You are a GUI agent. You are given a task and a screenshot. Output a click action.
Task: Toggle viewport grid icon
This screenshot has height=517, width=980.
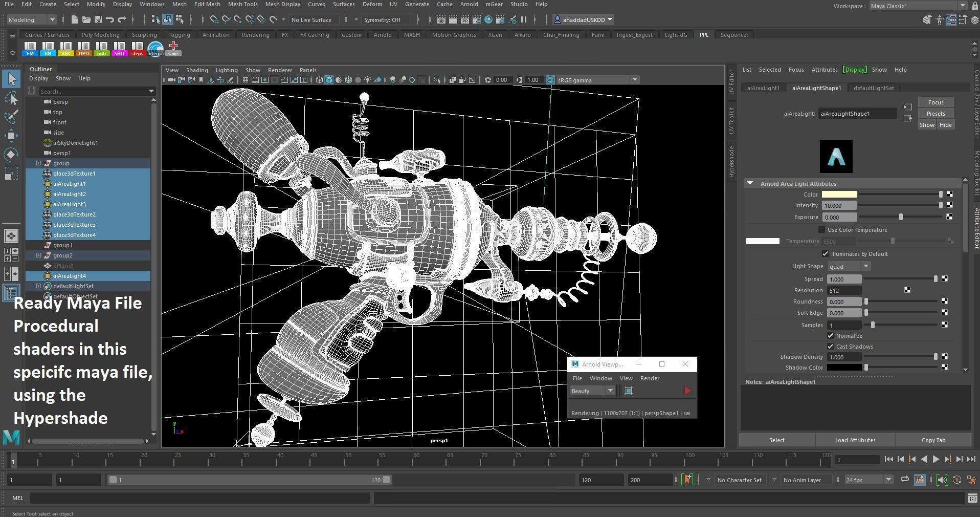click(x=246, y=80)
